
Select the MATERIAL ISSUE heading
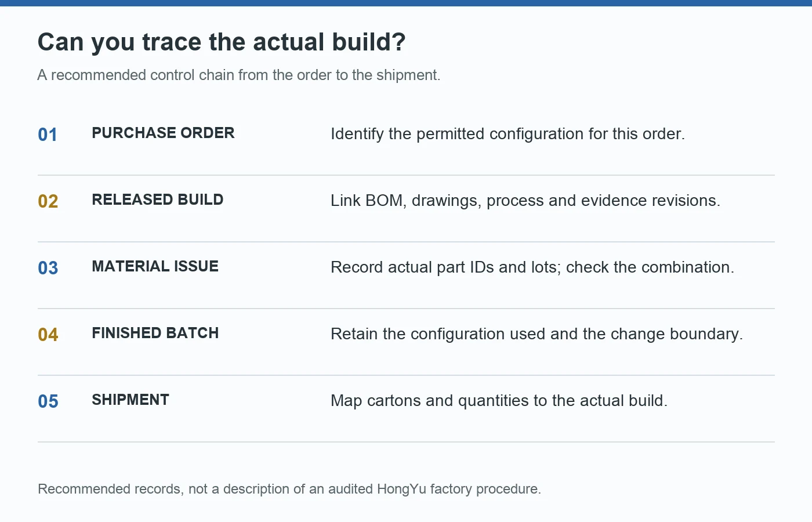pos(155,266)
